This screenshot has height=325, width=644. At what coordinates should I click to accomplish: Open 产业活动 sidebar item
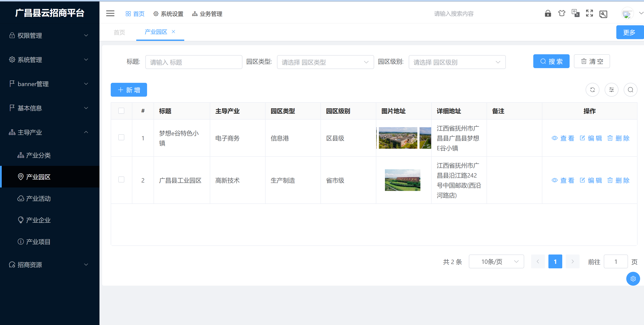50,199
